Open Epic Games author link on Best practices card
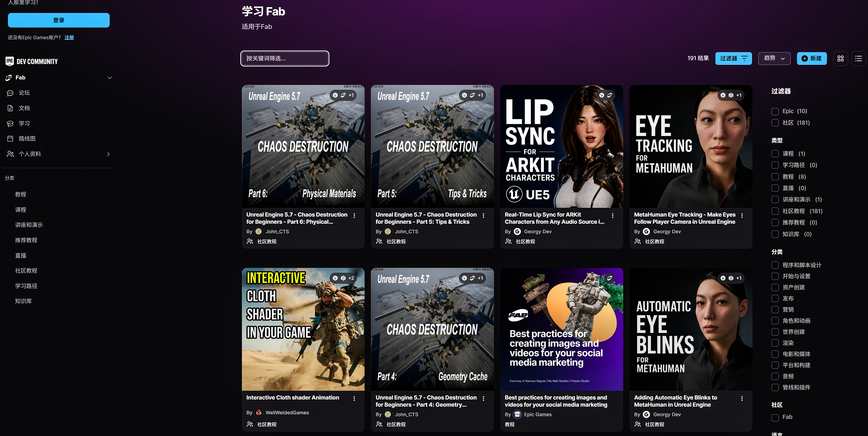868x436 pixels. tap(537, 415)
